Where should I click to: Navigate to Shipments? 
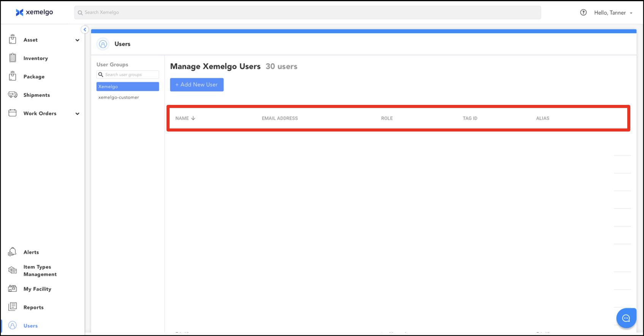36,95
